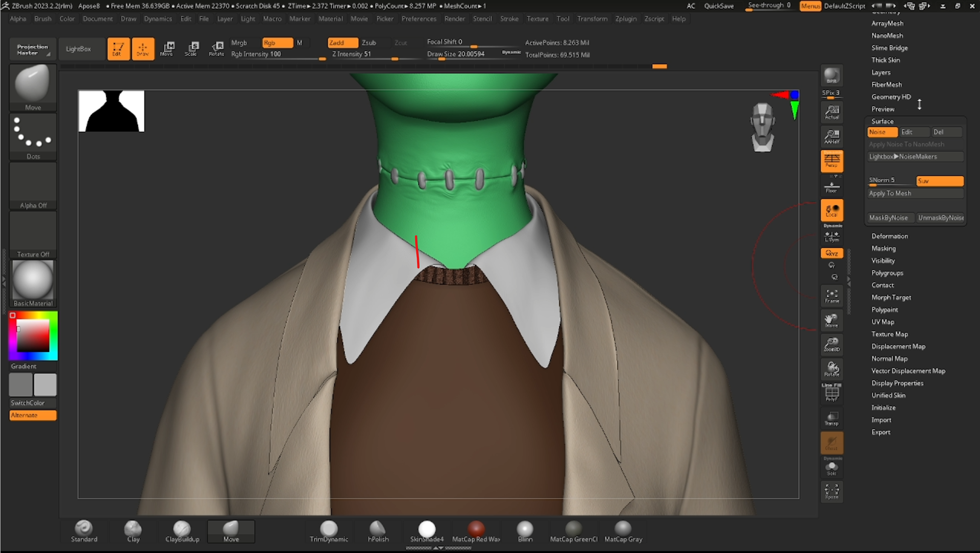The height and width of the screenshot is (553, 980).
Task: Expand the Polygroups subpalette
Action: click(887, 273)
